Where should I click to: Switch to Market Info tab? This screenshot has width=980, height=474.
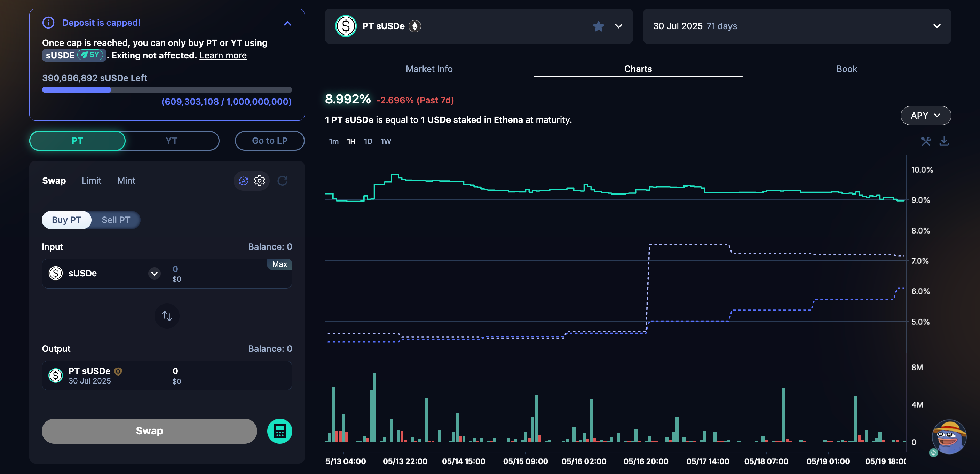(429, 69)
